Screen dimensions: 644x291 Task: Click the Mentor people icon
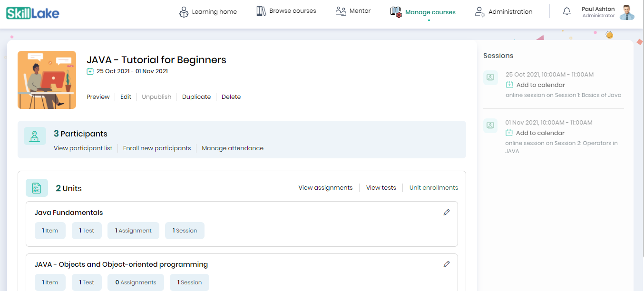pyautogui.click(x=341, y=11)
